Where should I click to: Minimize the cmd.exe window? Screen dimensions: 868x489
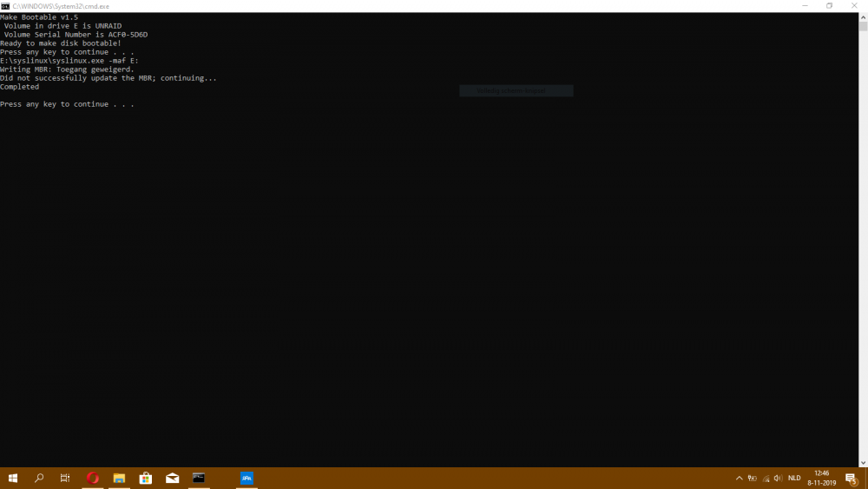point(805,6)
